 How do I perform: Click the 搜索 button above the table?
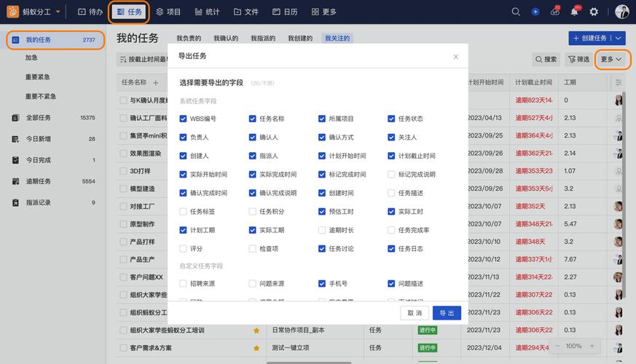click(x=546, y=60)
